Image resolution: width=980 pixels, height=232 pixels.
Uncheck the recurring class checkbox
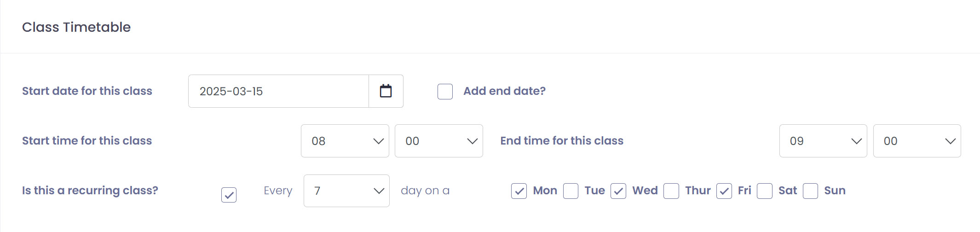click(229, 195)
